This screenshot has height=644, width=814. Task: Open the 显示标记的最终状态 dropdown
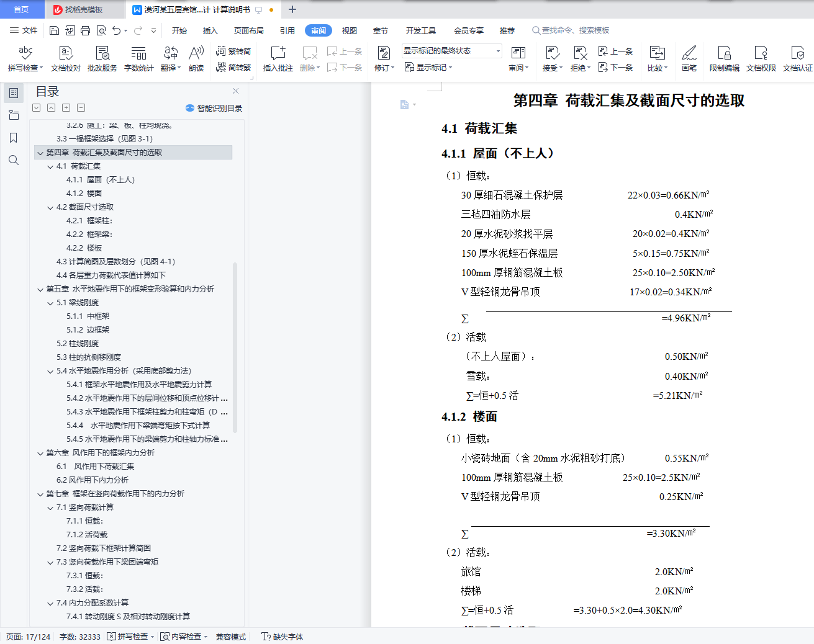coord(451,51)
